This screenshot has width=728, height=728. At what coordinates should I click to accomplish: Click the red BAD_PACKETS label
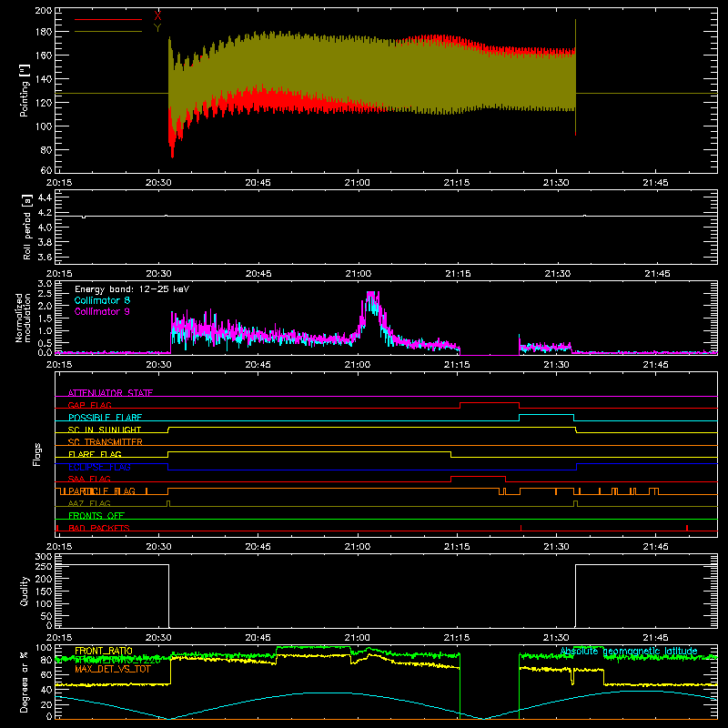(99, 528)
